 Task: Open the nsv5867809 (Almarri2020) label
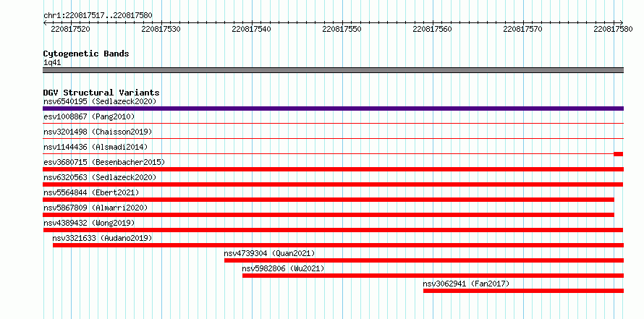click(x=96, y=208)
